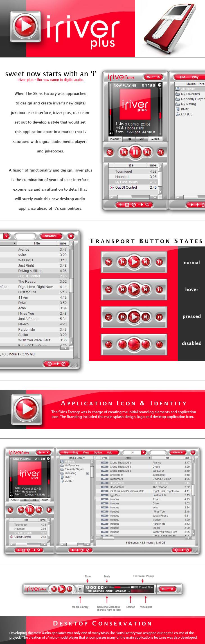Click the previous track button in the pressed state row
Viewport: 205px width, 644px height.
click(123, 317)
